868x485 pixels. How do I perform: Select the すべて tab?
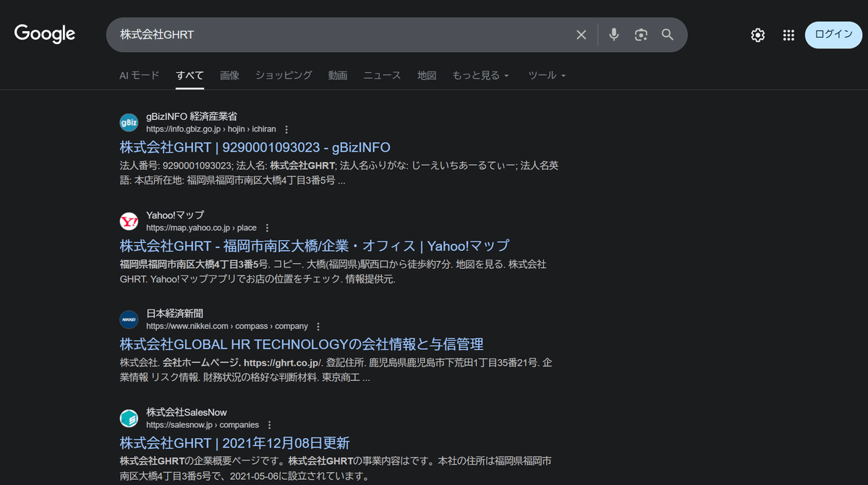190,75
